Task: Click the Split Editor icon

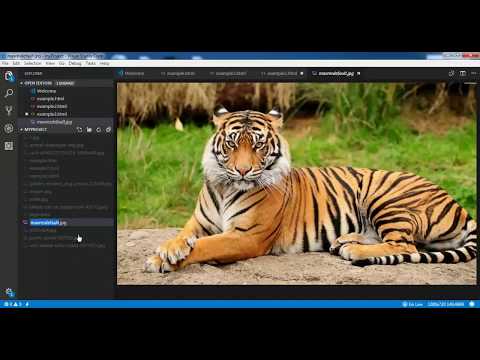Action: click(463, 73)
